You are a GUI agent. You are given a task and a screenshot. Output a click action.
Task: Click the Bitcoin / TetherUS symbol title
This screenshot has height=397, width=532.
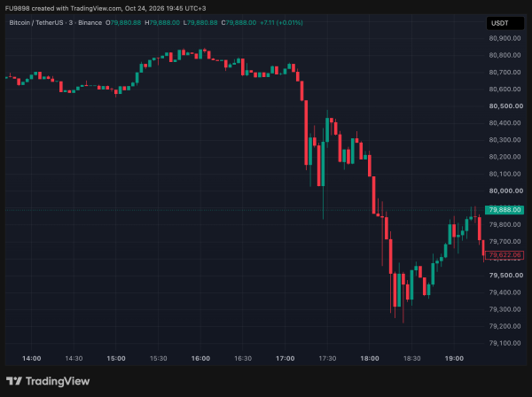[x=36, y=23]
